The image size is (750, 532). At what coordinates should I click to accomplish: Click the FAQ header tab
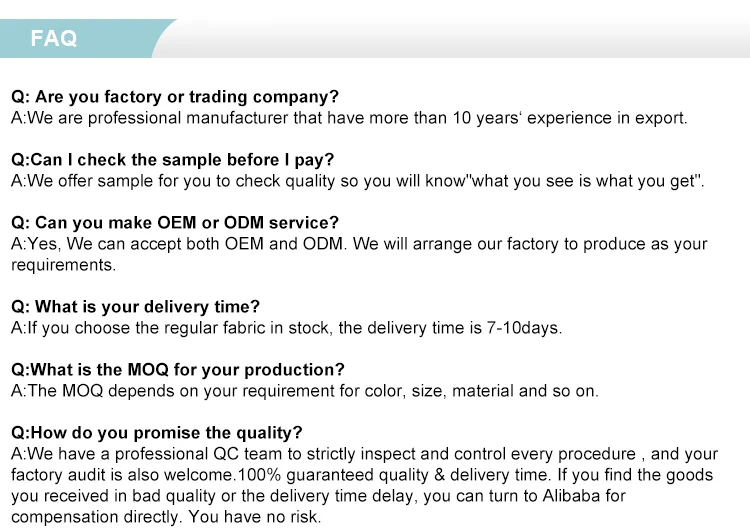point(55,39)
